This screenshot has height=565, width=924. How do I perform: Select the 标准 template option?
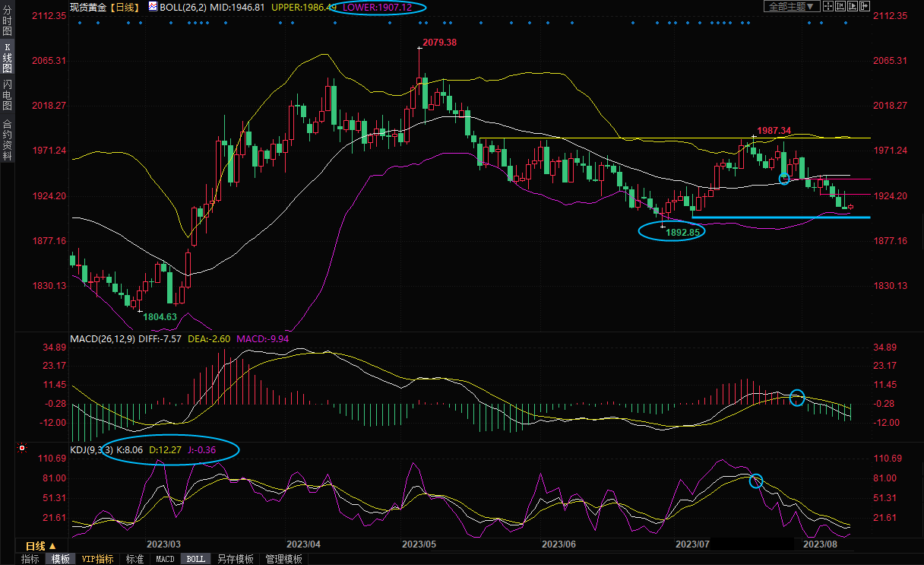coord(134,559)
